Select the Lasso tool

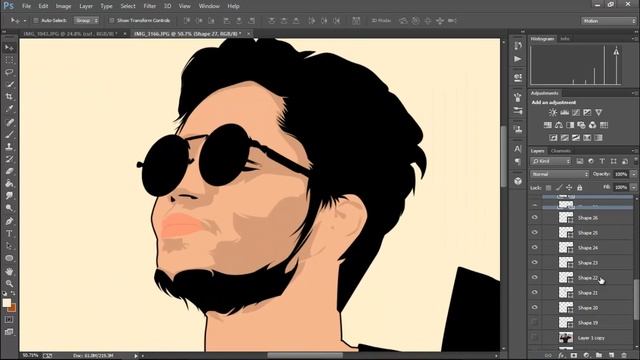pos(9,72)
